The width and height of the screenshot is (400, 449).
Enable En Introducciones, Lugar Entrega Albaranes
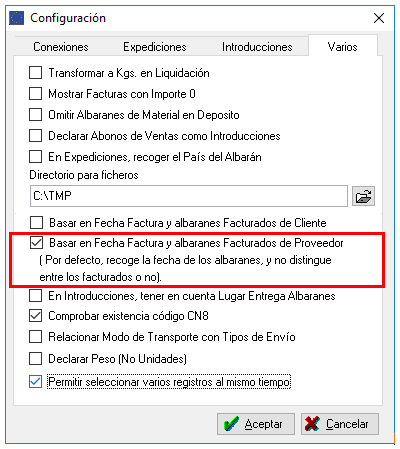pyautogui.click(x=36, y=296)
